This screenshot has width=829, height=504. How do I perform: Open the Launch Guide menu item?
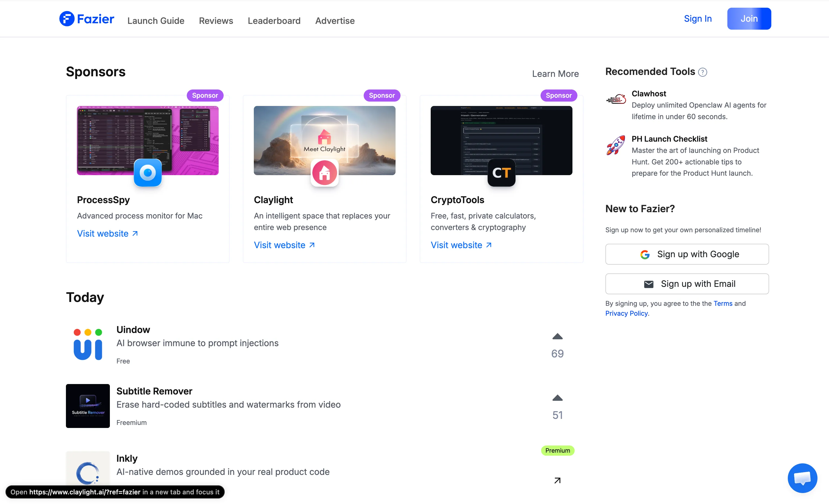coord(156,21)
